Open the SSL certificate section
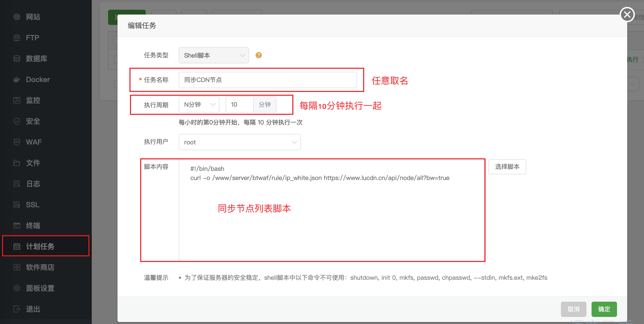The height and width of the screenshot is (324, 644). point(32,205)
